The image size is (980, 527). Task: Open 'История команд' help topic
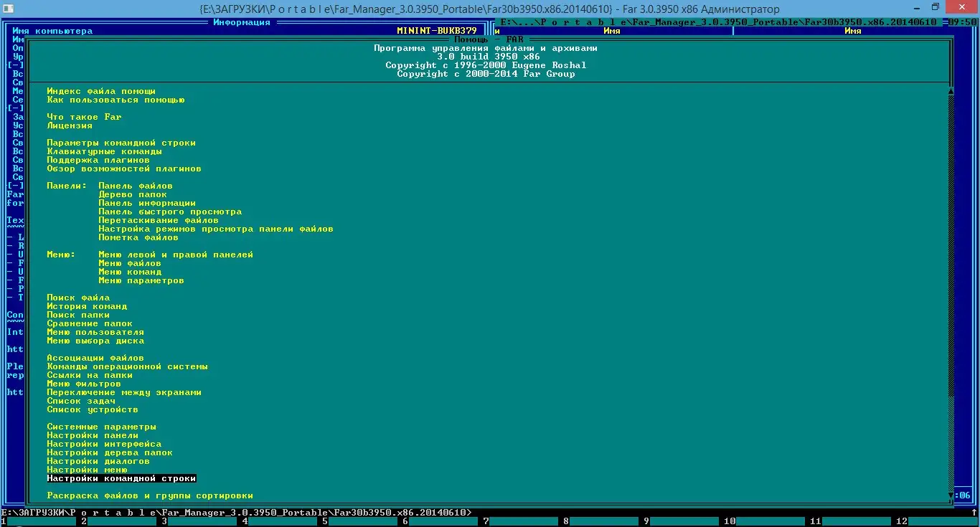[87, 306]
